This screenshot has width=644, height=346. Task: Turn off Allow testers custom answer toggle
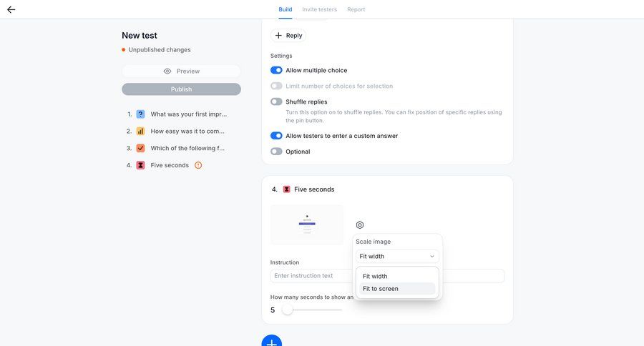(276, 136)
